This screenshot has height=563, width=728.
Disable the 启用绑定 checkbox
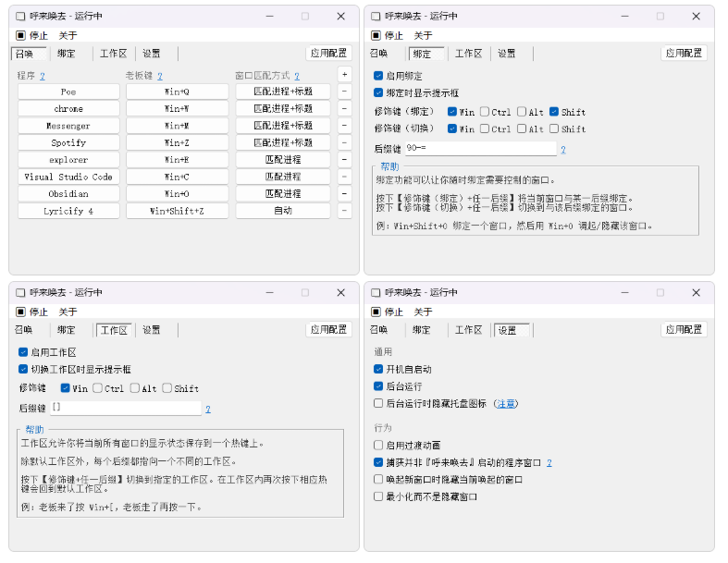coord(378,76)
